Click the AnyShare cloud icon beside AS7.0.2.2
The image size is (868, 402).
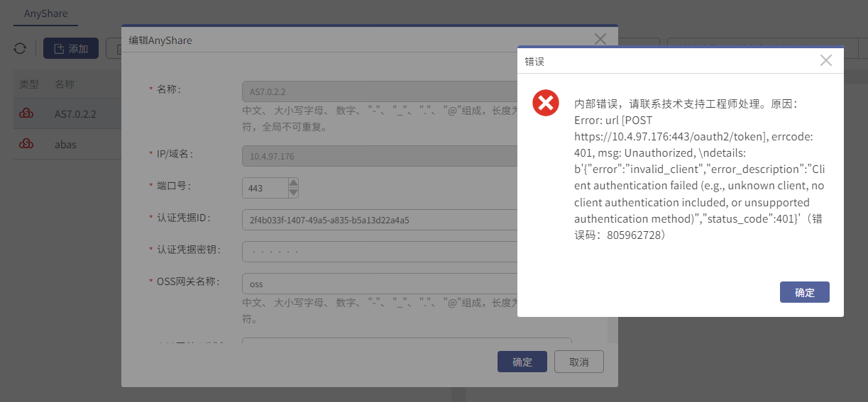(26, 113)
